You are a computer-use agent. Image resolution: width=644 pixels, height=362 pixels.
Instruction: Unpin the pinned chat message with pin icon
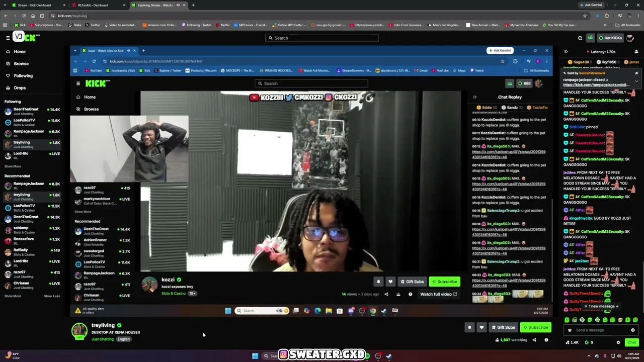[x=636, y=73]
